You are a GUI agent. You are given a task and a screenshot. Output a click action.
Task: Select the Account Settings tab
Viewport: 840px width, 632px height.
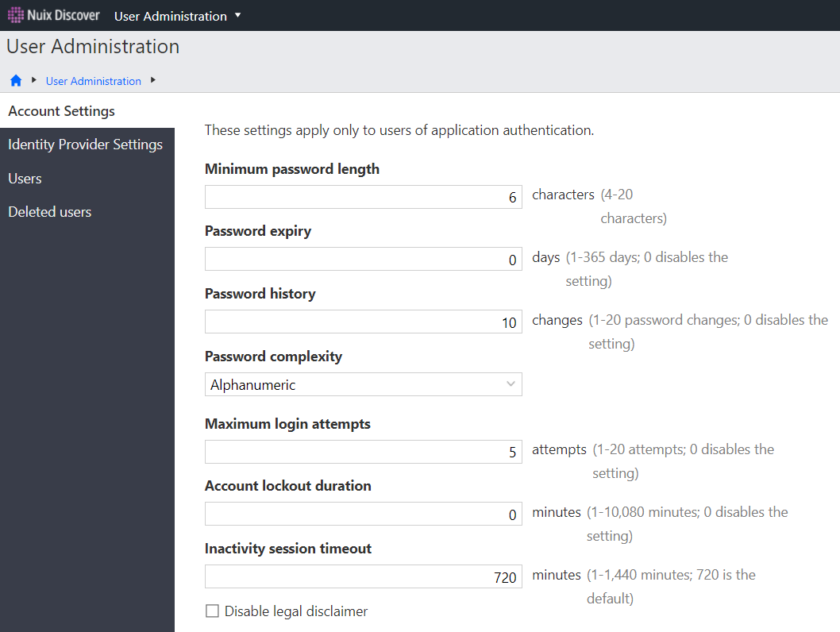click(62, 111)
